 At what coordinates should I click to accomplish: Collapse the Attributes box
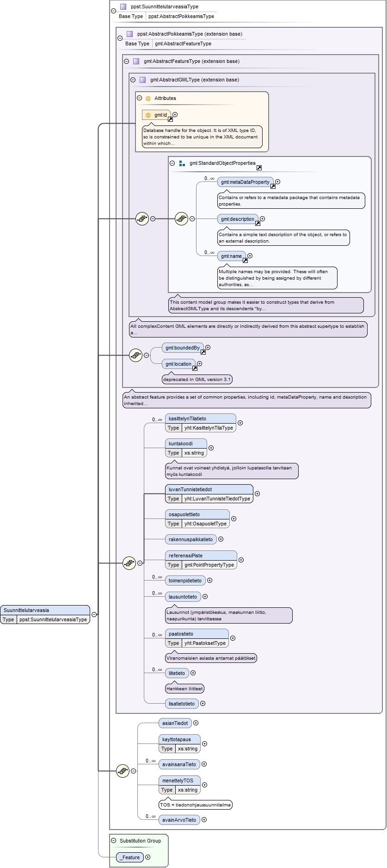139,98
